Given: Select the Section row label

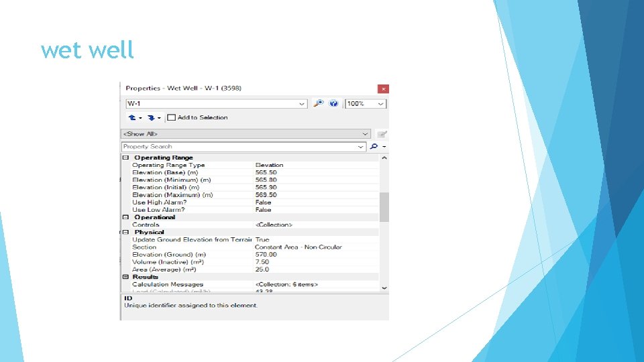Looking at the screenshot, I should coord(144,247).
